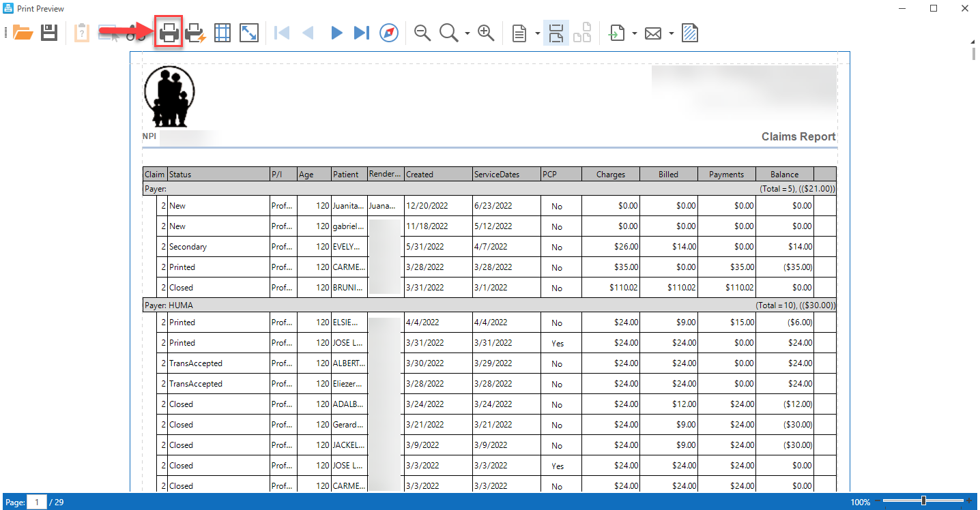The image size is (980, 510).
Task: Open the Watermark striped page icon
Action: [690, 33]
